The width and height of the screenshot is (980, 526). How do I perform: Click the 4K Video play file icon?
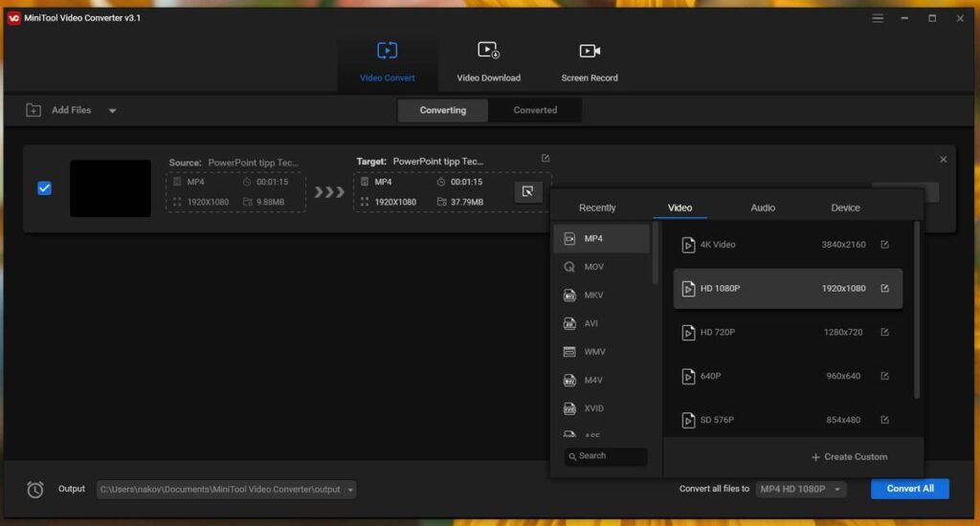click(688, 245)
